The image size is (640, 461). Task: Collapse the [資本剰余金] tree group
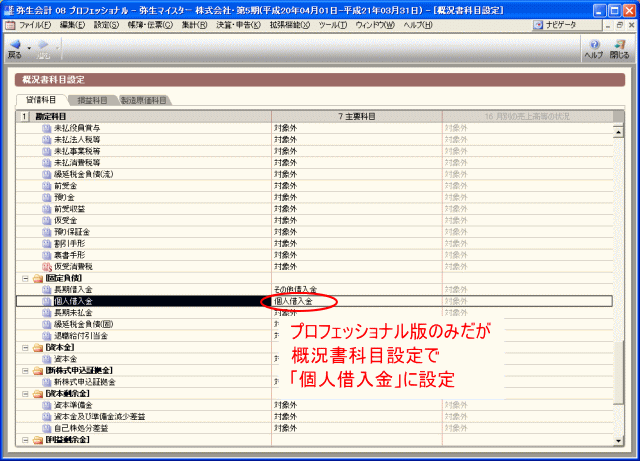[x=25, y=394]
